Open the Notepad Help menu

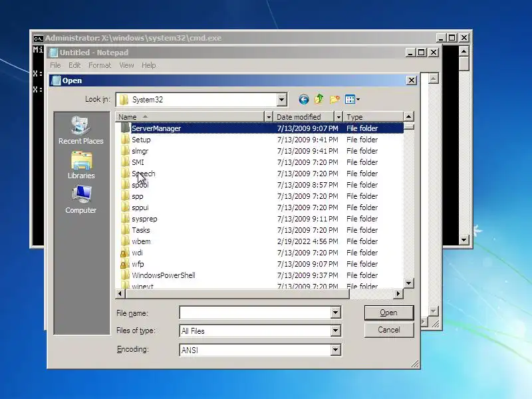[x=148, y=65]
